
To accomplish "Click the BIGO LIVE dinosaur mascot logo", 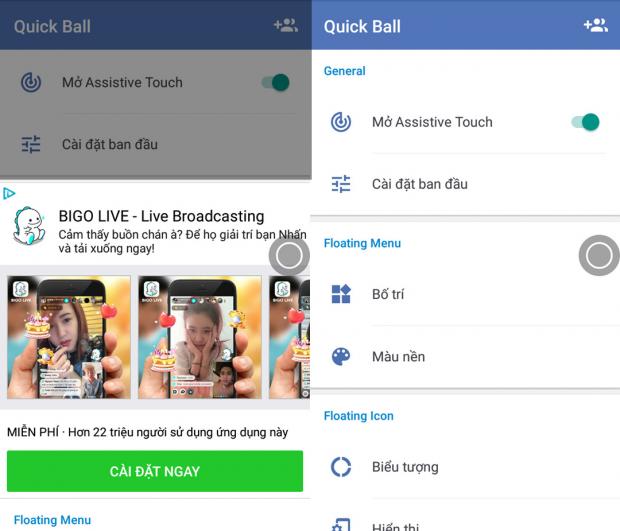I will pyautogui.click(x=28, y=226).
